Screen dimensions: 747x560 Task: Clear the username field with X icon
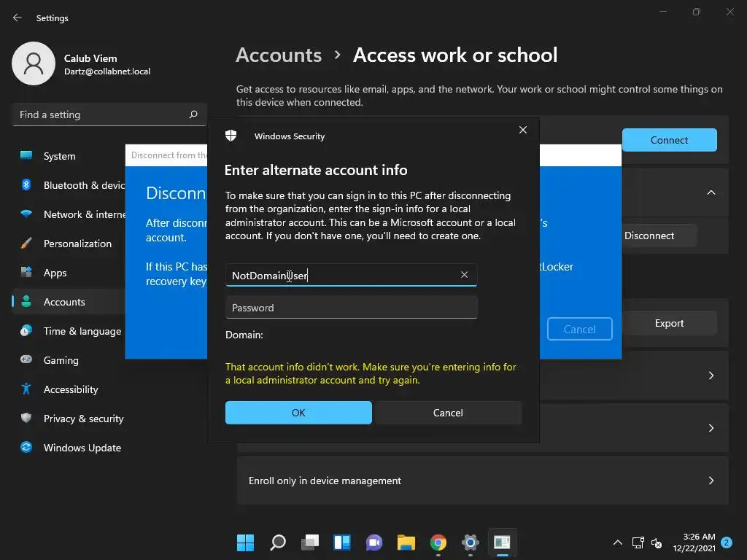pyautogui.click(x=464, y=275)
